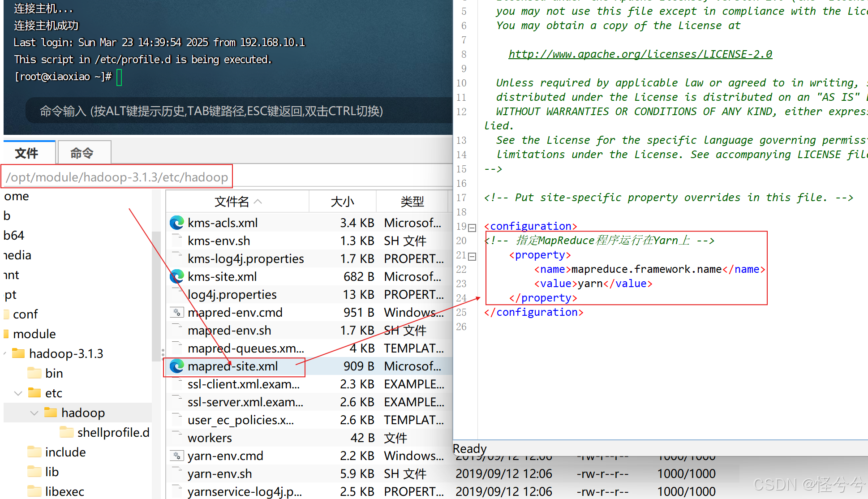Open the bin folder icon
This screenshot has width=868, height=499.
(34, 373)
